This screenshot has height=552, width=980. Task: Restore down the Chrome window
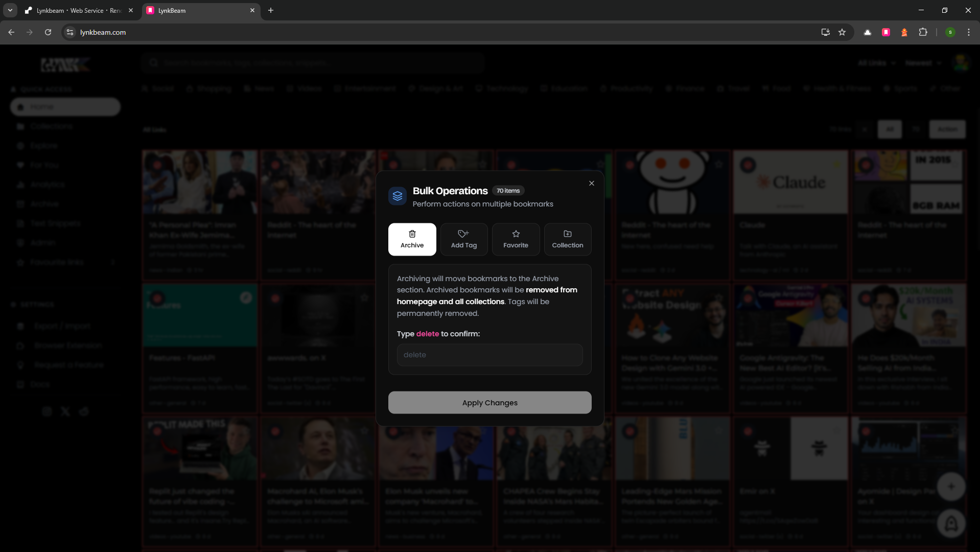[945, 10]
